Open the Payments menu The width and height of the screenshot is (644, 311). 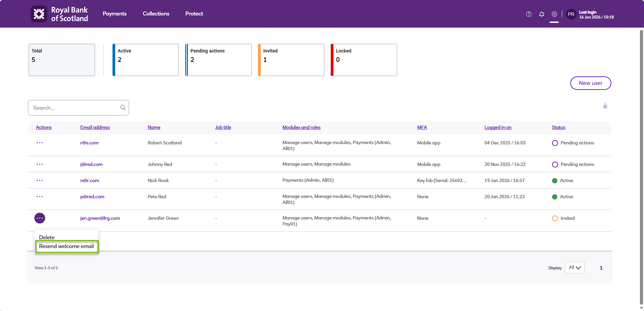[115, 14]
